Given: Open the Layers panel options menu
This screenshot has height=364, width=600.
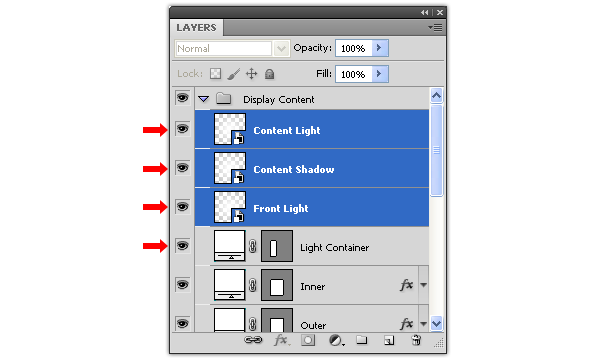Looking at the screenshot, I should pyautogui.click(x=435, y=28).
